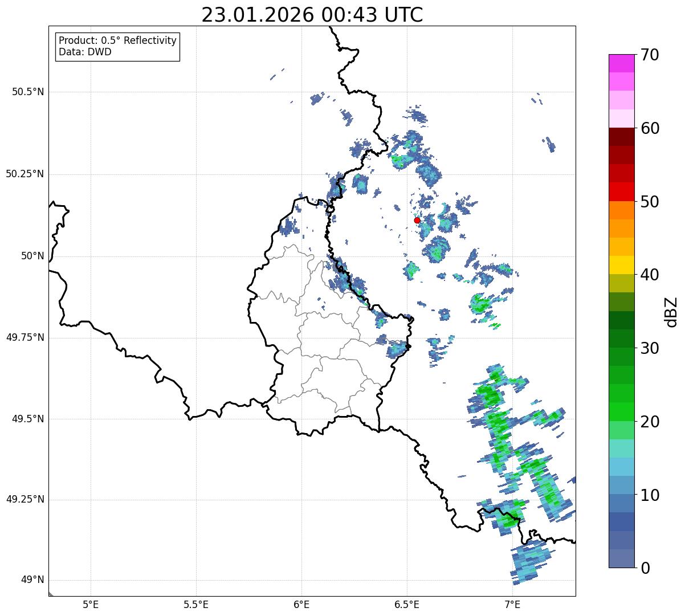
Task: Click the 50°N latitude label
Action: coord(32,256)
